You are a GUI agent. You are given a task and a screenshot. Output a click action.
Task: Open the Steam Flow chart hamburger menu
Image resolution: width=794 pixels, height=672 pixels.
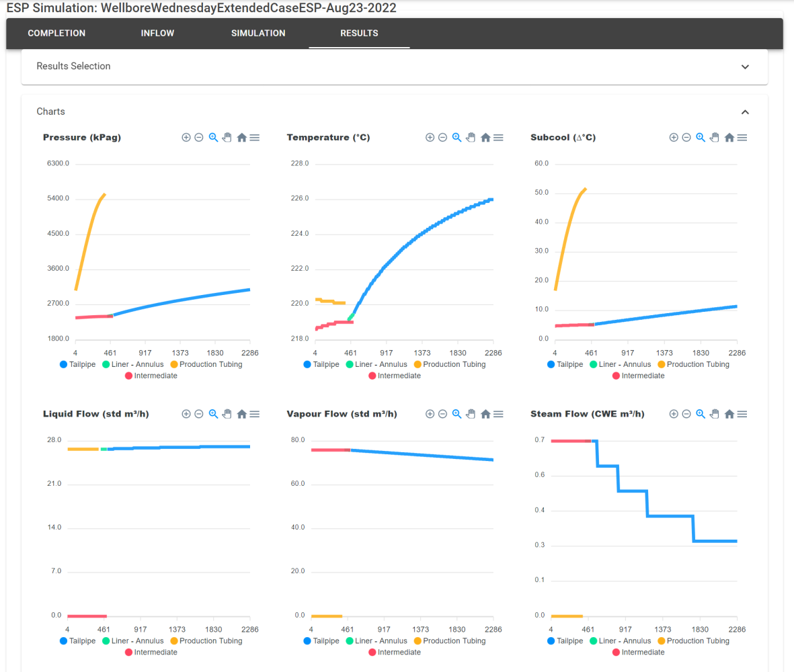click(743, 414)
